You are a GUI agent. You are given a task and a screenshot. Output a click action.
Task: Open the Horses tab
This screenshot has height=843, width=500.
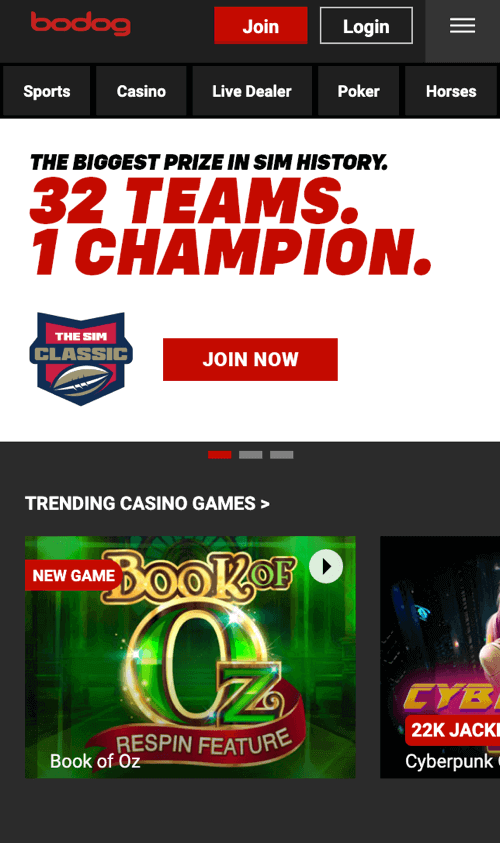tap(451, 91)
